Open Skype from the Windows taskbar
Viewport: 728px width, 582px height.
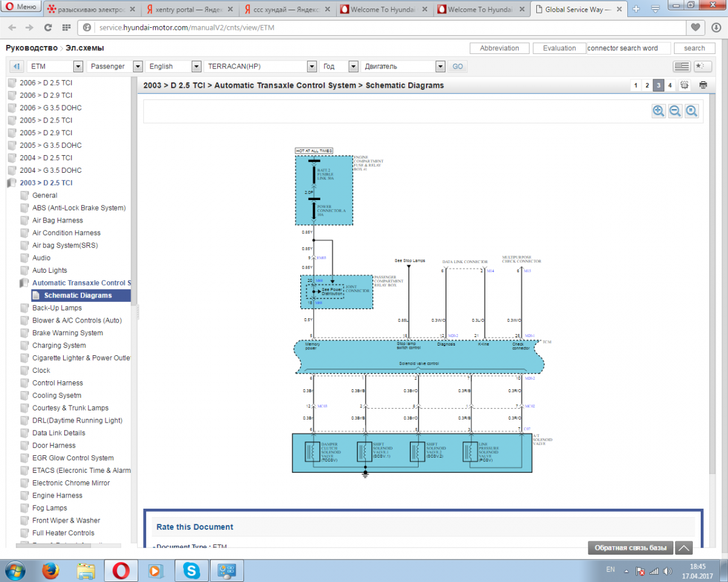[x=192, y=570]
